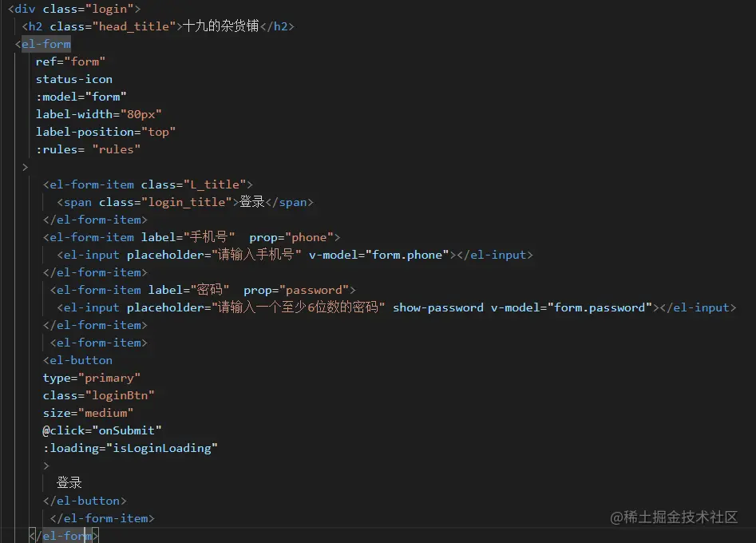Click v-model="form.phone" attribute
Screen dimensions: 756x543
point(379,255)
